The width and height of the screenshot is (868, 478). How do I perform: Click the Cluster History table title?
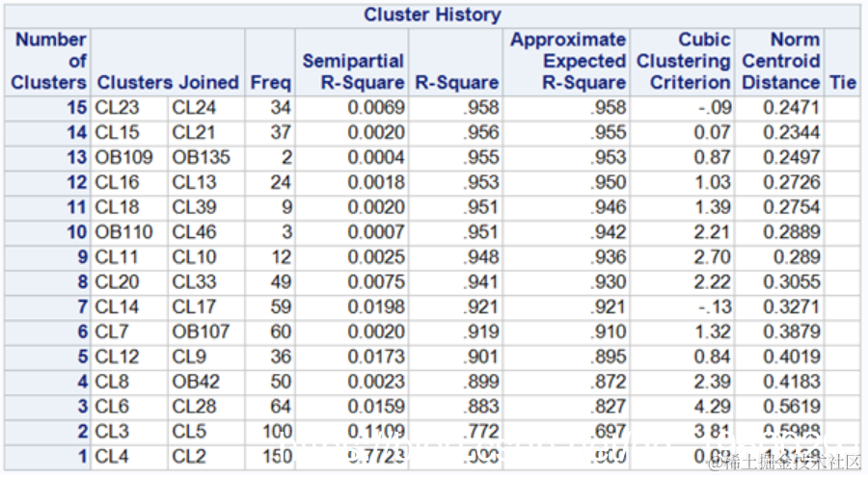(432, 15)
